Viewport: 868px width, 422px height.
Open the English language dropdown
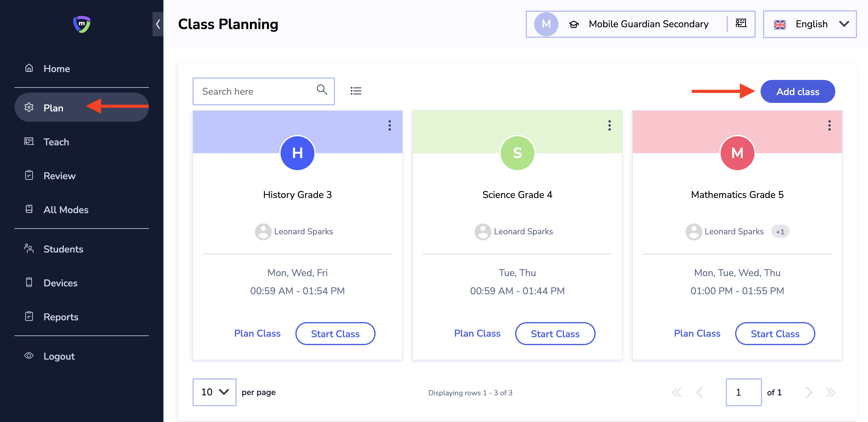pos(810,24)
